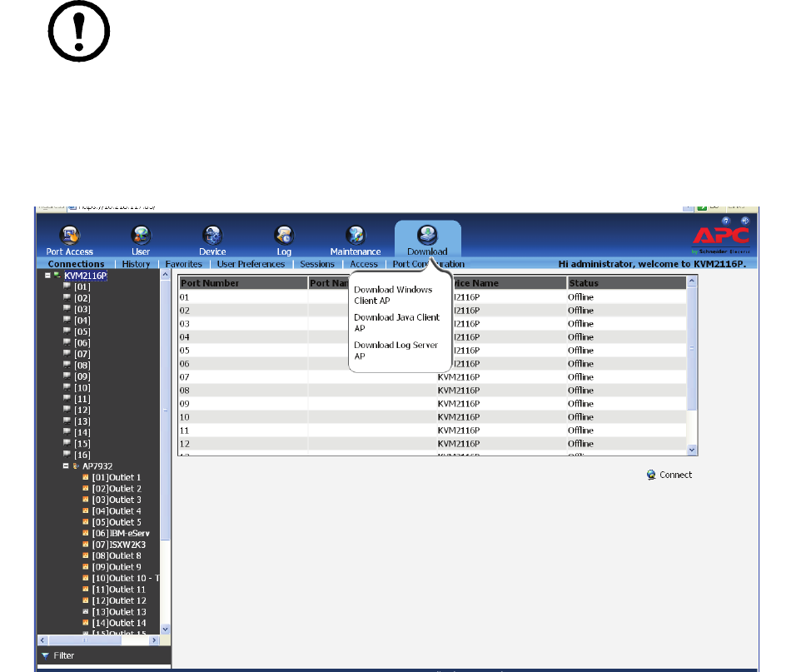Click tree panel scroll down arrow
Viewport: 806px width, 672px height.
point(165,629)
